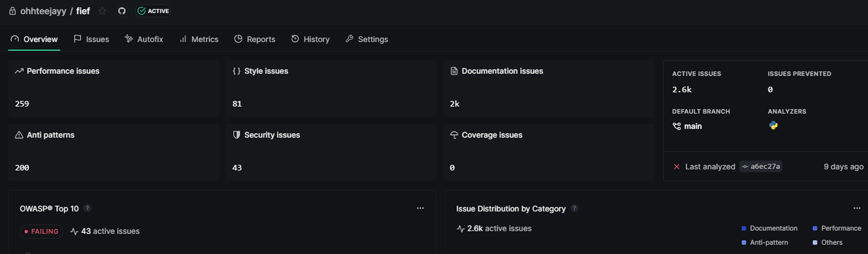Viewport: 868px width, 254px height.
Task: Click the 200 anti patterns count
Action: click(x=22, y=168)
